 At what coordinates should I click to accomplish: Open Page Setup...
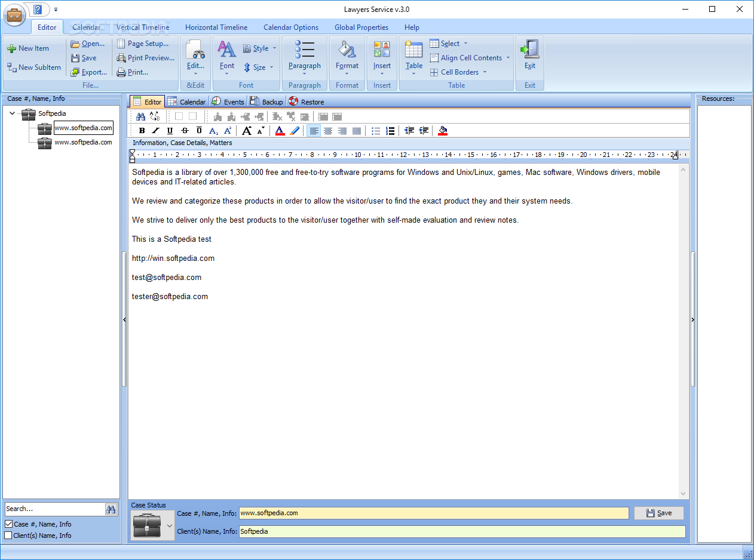click(x=143, y=44)
